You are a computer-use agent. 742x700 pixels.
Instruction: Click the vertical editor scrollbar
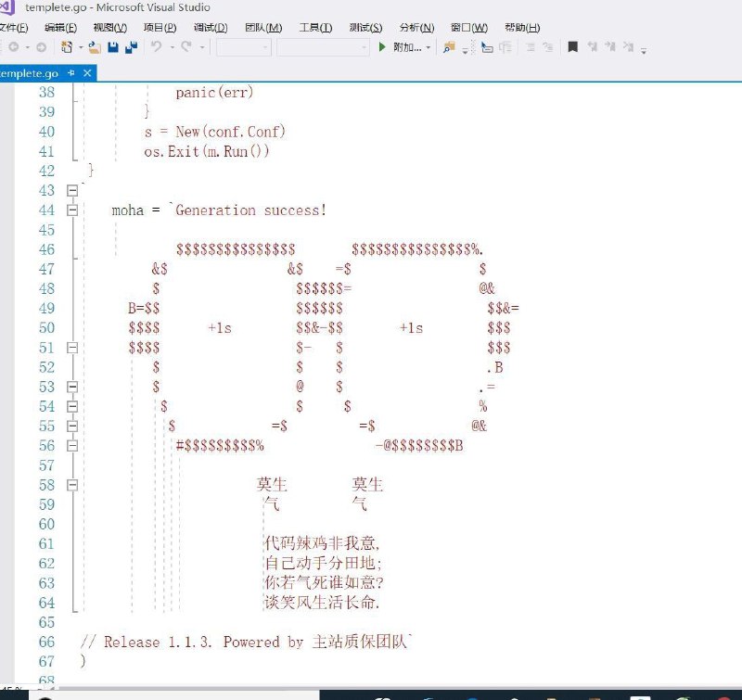735,278
